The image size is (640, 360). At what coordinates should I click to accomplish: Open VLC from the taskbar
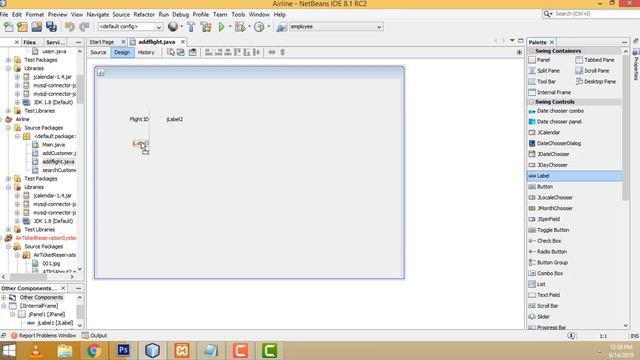[36, 351]
